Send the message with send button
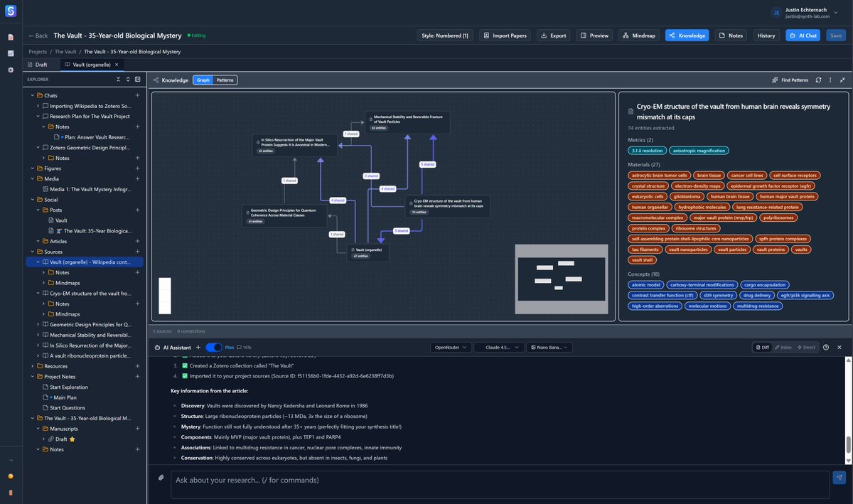 839,478
